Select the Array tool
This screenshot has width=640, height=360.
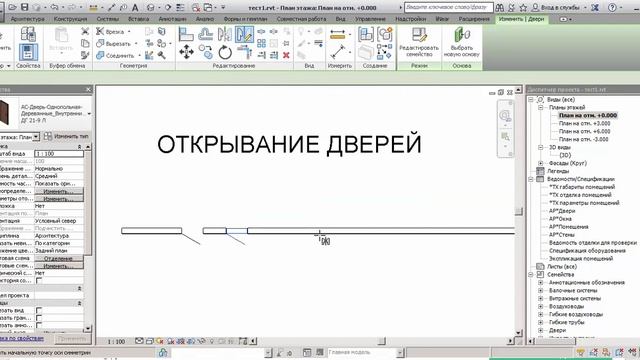(262, 43)
